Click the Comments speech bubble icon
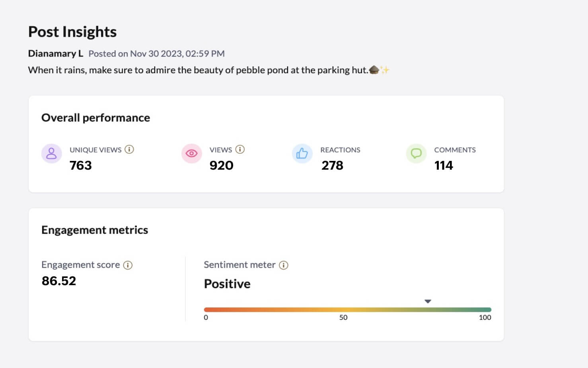588x368 pixels. click(416, 153)
